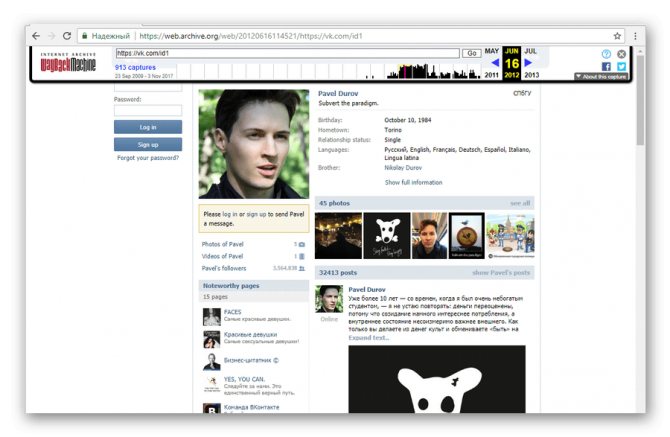
Task: Open the browser three-dot menu
Action: click(635, 36)
